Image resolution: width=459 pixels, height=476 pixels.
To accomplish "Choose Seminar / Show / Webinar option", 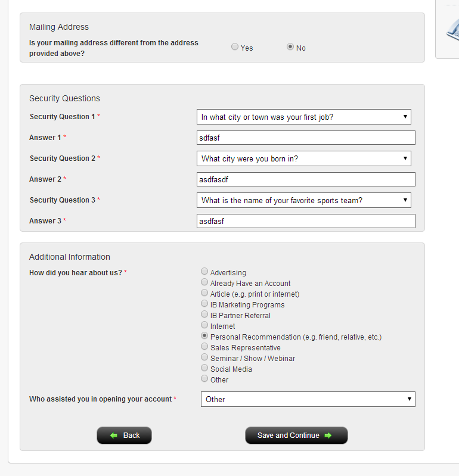I will click(204, 357).
